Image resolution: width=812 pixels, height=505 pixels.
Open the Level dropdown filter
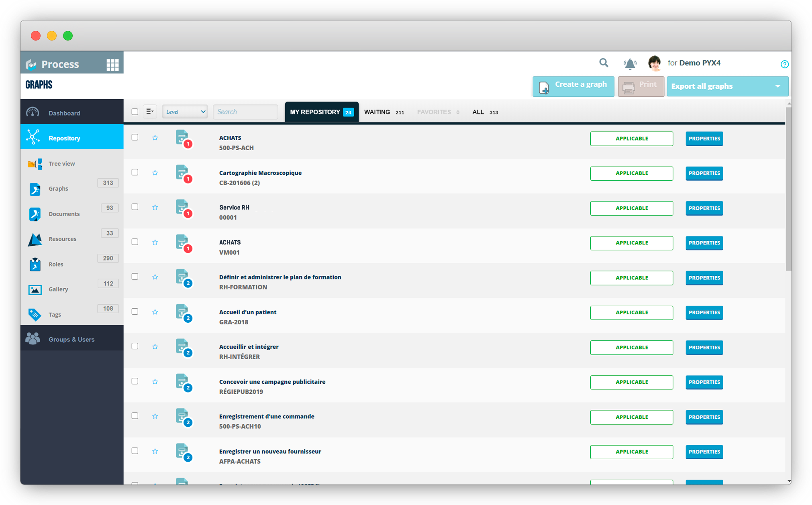tap(185, 112)
